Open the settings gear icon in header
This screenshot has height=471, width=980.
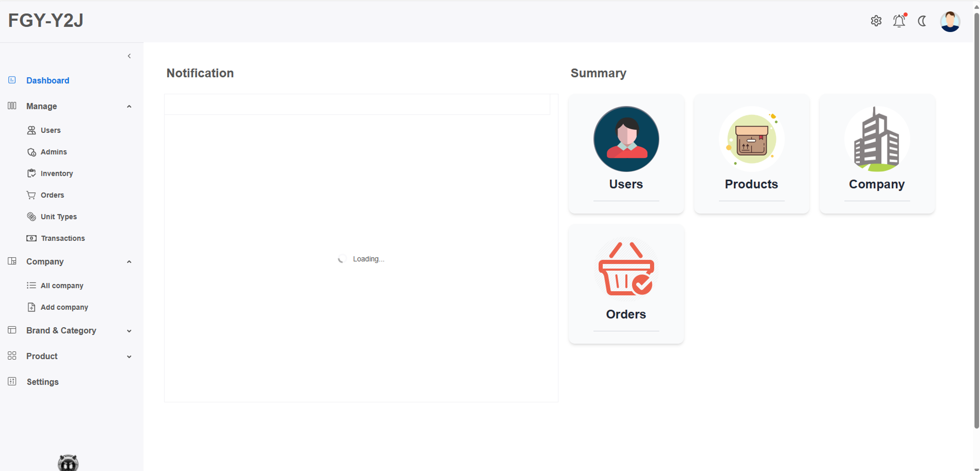(x=876, y=21)
